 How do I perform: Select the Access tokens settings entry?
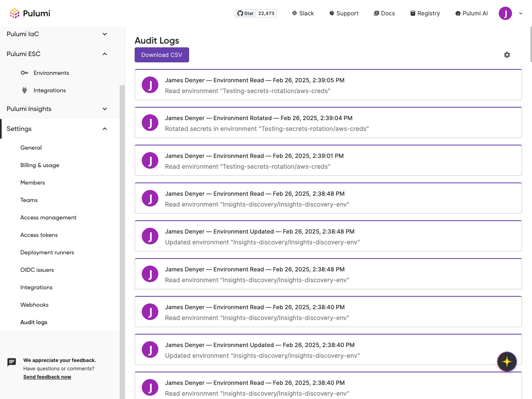(x=39, y=235)
